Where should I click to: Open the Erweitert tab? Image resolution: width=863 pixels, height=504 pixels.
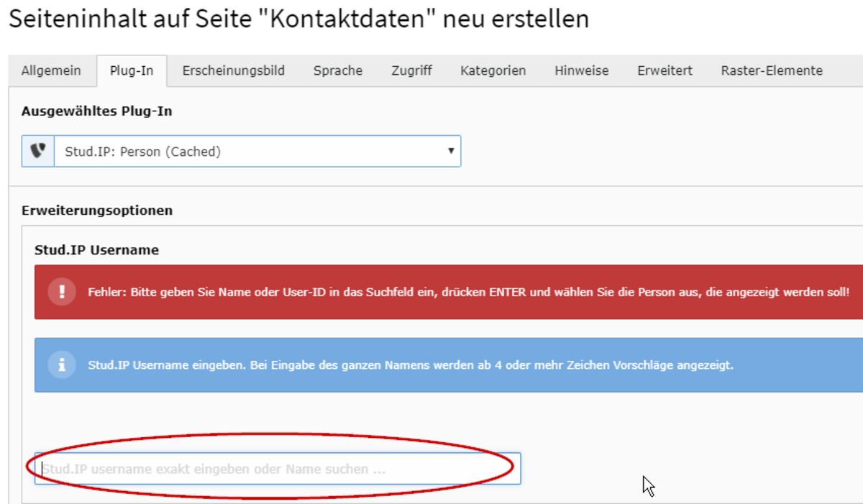coord(665,70)
